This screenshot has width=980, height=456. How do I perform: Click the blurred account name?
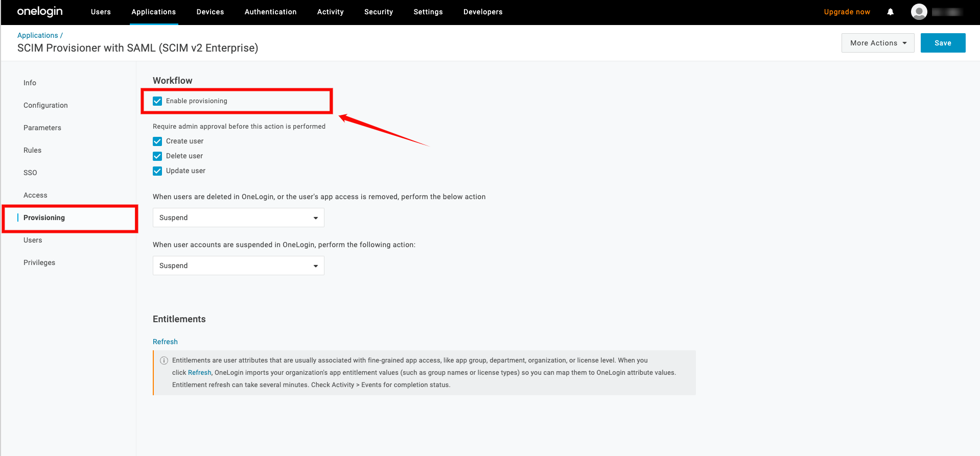pos(947,12)
